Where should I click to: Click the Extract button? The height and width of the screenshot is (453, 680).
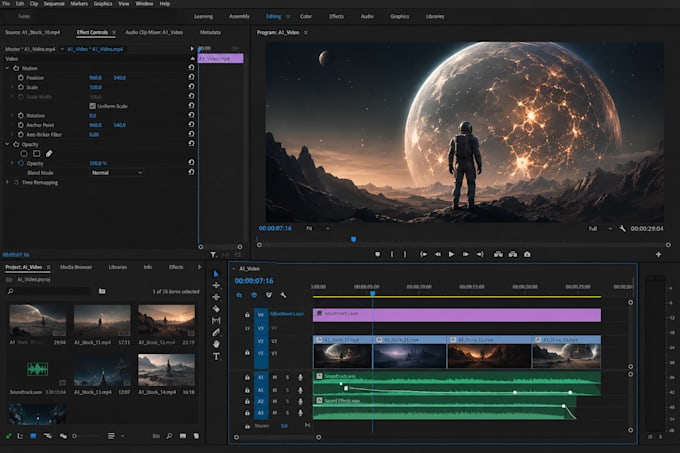(x=513, y=254)
